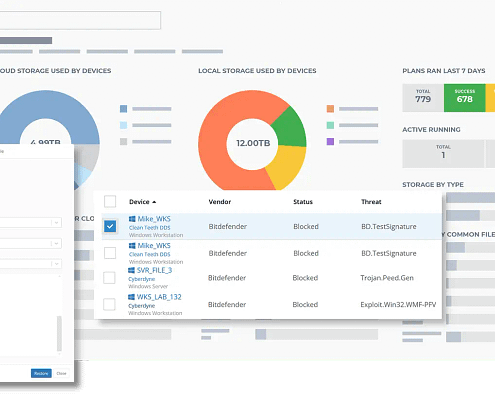Open Clean Teeth DDS link in the checked row
495x400 pixels.
(150, 227)
